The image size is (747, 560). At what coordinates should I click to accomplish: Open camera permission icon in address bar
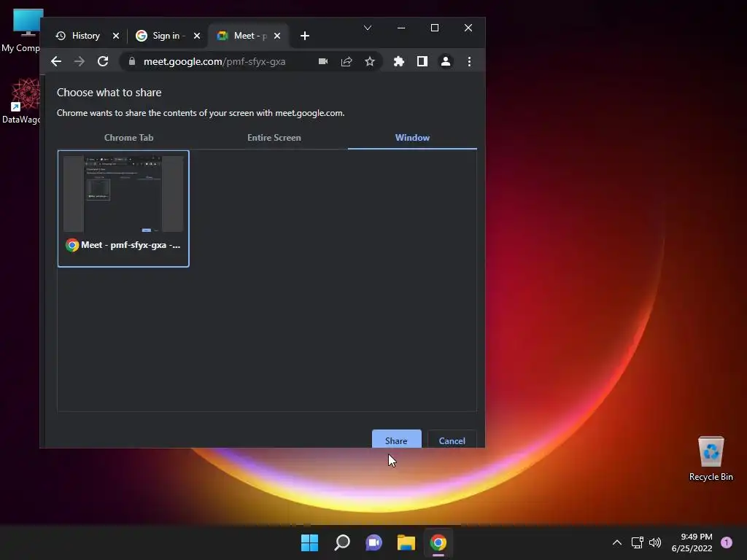[323, 61]
